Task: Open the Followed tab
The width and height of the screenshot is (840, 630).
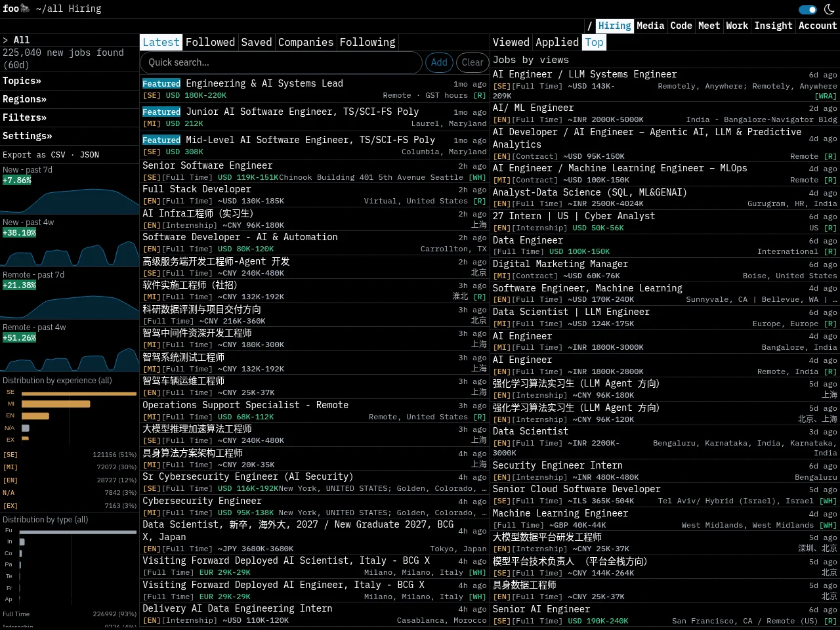Action: click(210, 42)
